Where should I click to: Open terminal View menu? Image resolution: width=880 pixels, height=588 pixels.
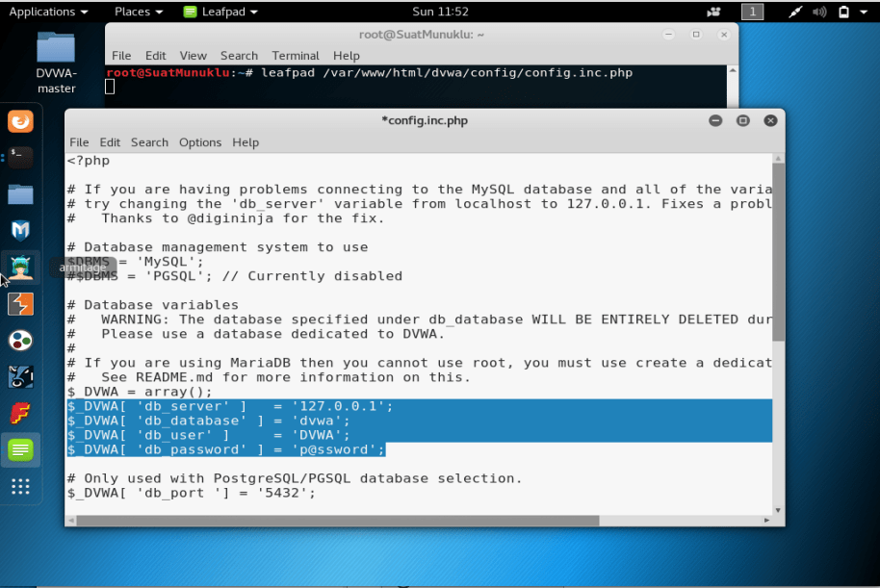click(194, 56)
